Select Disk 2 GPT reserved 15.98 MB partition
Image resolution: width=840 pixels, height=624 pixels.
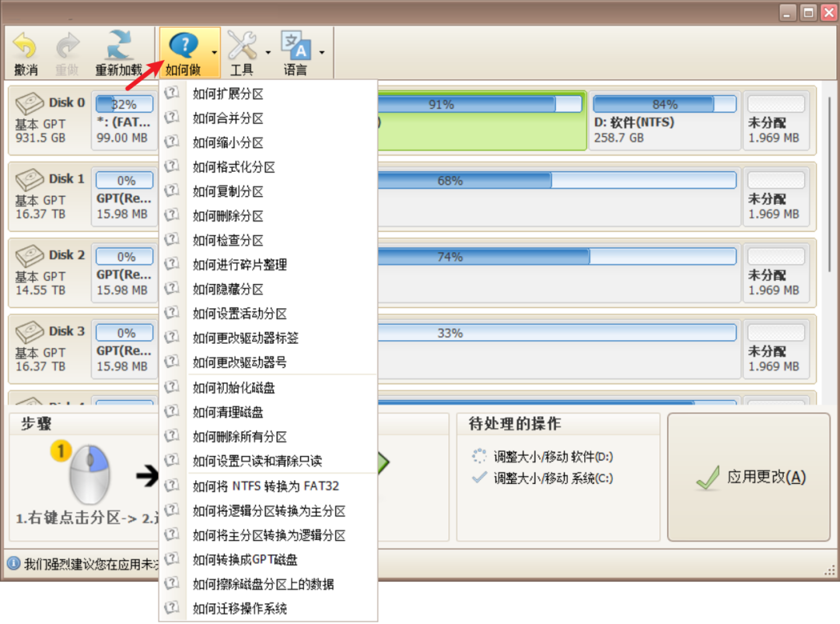coord(124,273)
